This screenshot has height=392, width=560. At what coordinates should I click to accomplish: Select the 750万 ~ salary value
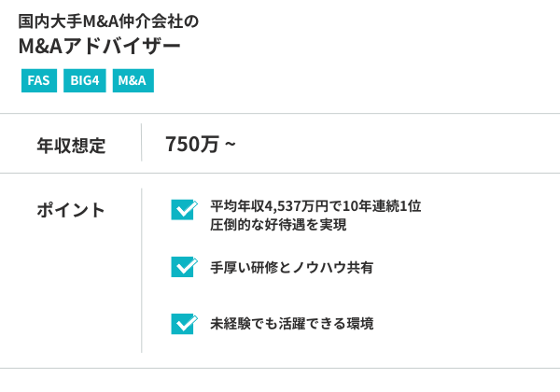201,144
